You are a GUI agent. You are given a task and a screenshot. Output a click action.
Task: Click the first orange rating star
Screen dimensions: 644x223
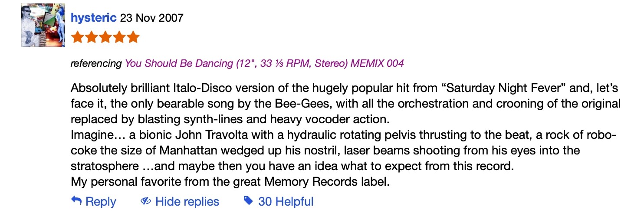click(78, 37)
